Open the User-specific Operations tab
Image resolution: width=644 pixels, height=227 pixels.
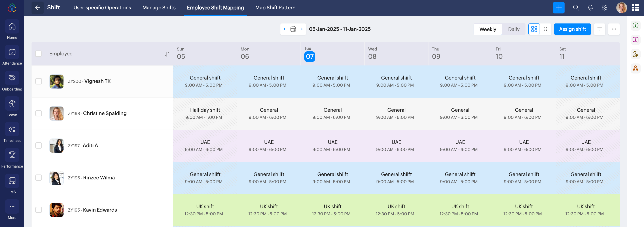(102, 8)
